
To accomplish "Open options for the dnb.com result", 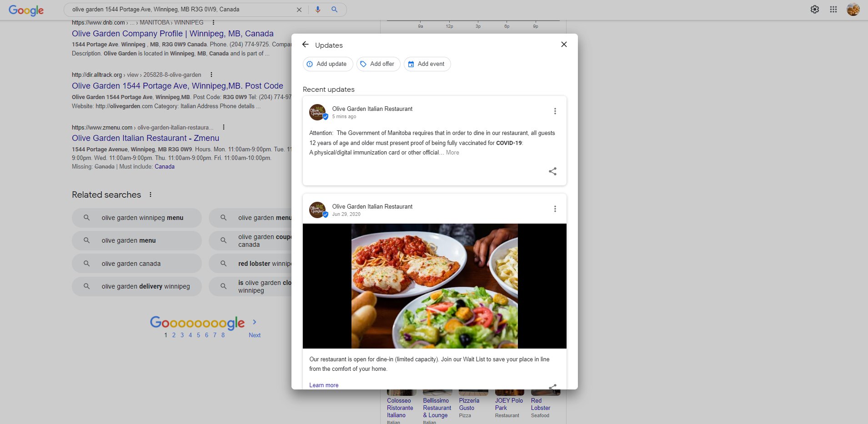I will pyautogui.click(x=213, y=23).
